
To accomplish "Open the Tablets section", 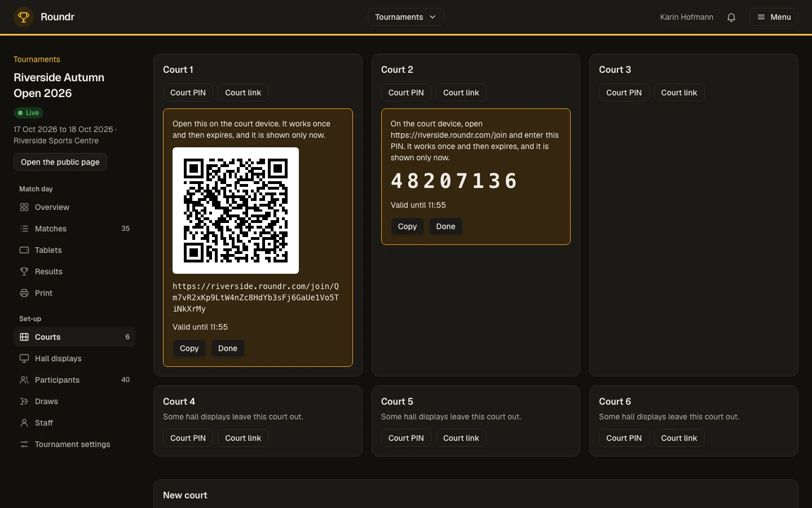I will click(74, 250).
